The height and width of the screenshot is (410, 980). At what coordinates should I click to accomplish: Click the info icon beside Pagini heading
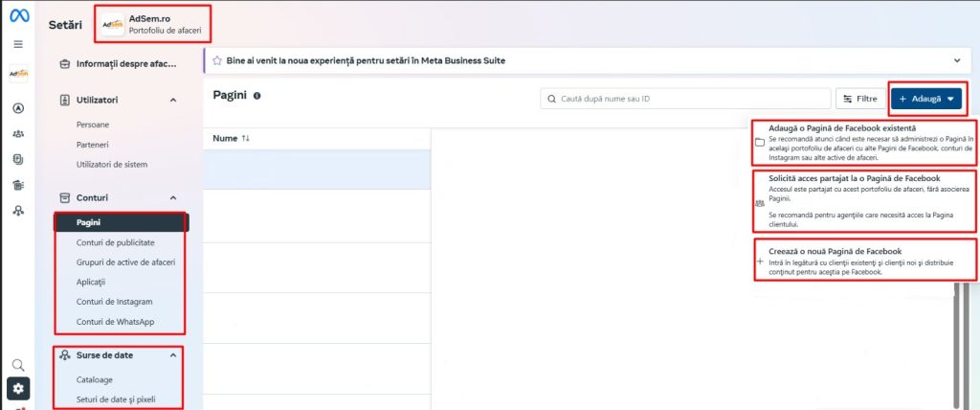(x=256, y=96)
